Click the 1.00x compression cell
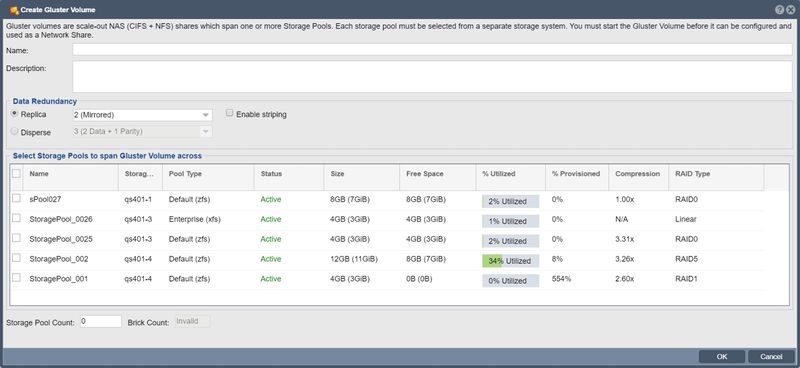This screenshot has height=368, width=800. [x=624, y=200]
